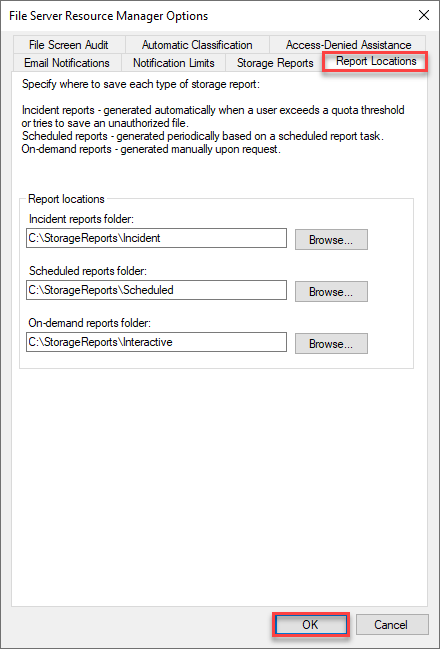440x649 pixels.
Task: Click the On-demand reports folder path field
Action: click(156, 342)
